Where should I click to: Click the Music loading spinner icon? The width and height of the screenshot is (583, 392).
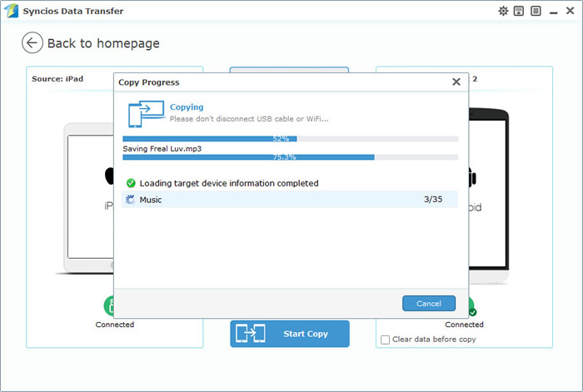tap(130, 200)
